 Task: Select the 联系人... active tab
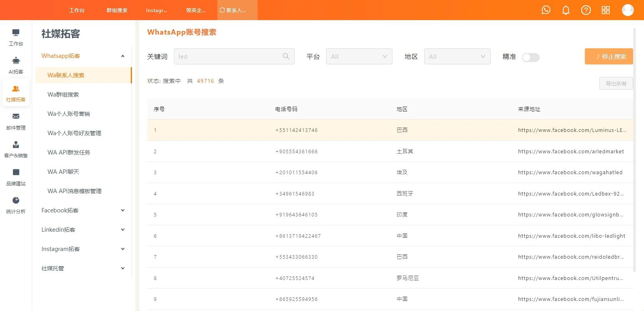[237, 10]
